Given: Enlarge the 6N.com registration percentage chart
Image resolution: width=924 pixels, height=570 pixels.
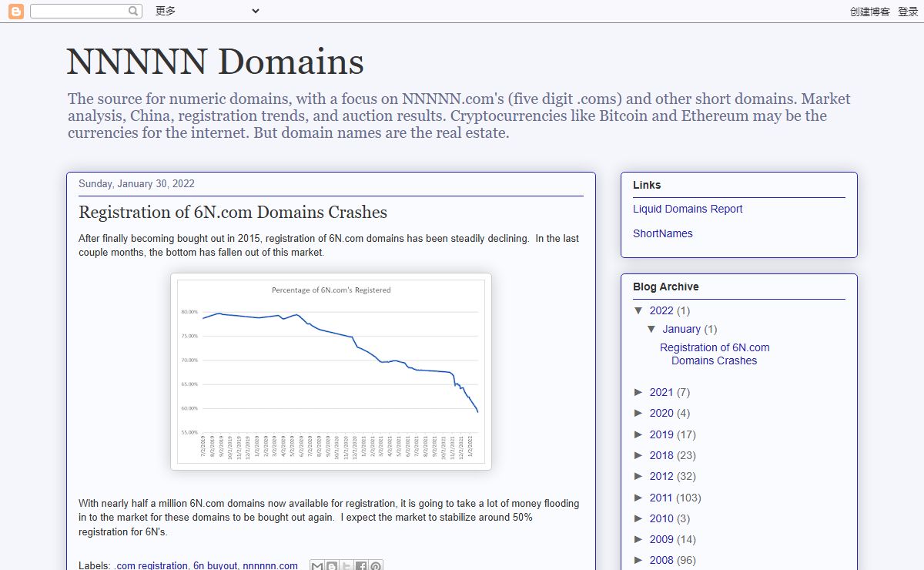Looking at the screenshot, I should click(x=331, y=371).
